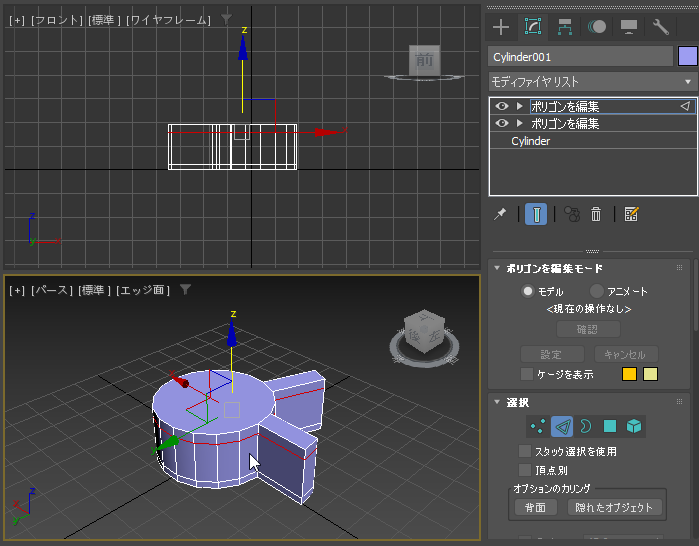The width and height of the screenshot is (699, 546).
Task: Enable スタック選択を使用 checkbox
Action: click(x=525, y=452)
